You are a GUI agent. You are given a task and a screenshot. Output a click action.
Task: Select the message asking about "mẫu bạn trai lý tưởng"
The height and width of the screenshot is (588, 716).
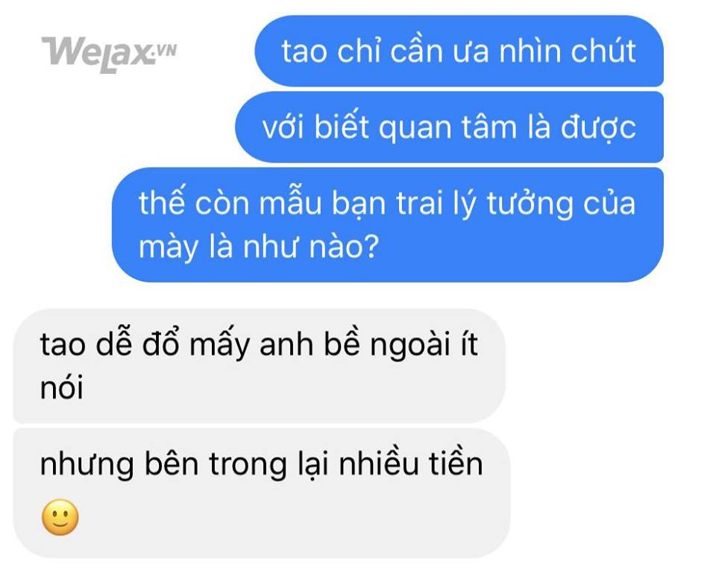click(x=388, y=224)
